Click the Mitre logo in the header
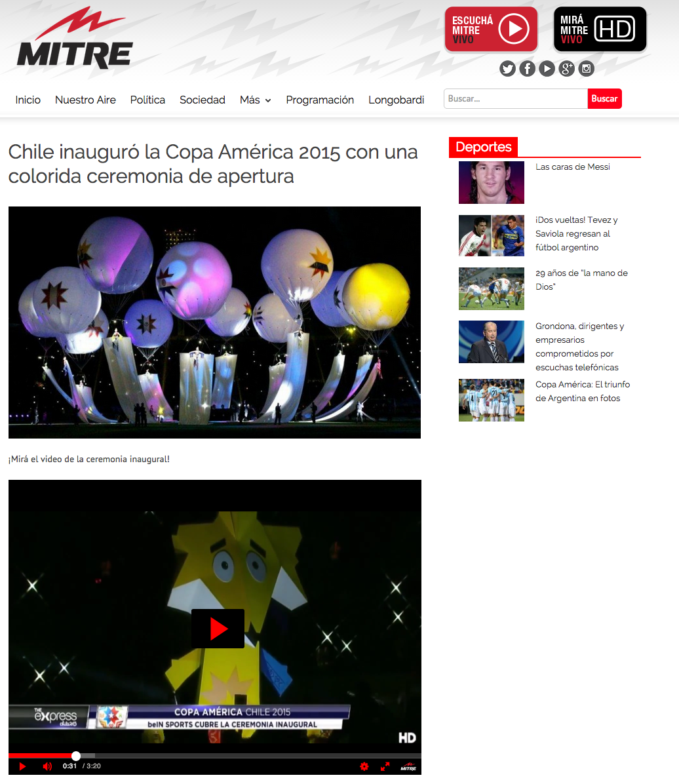Image resolution: width=679 pixels, height=784 pixels. (75, 38)
